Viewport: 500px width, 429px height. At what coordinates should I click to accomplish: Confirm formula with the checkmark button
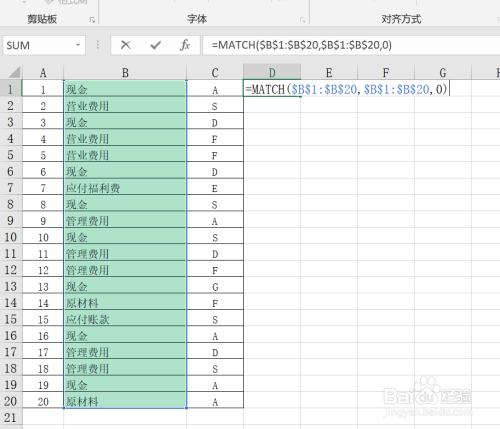(x=155, y=45)
